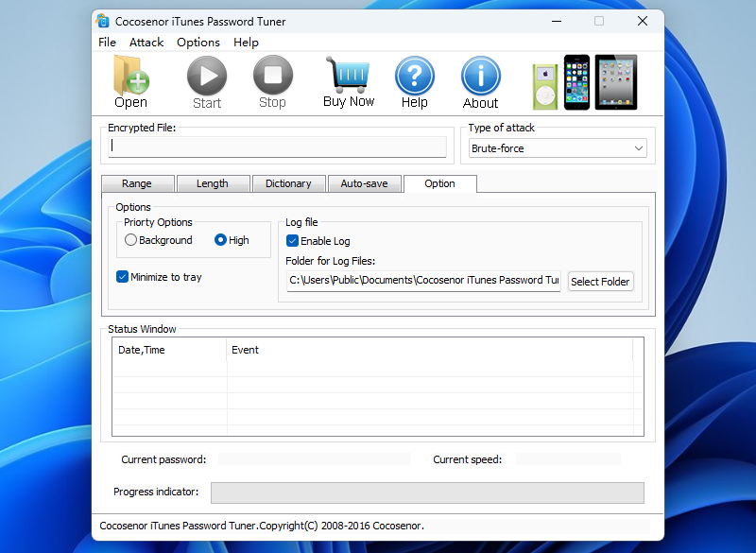Screen dimensions: 756x553
Task: Switch to the Dictionary tab
Action: point(288,183)
